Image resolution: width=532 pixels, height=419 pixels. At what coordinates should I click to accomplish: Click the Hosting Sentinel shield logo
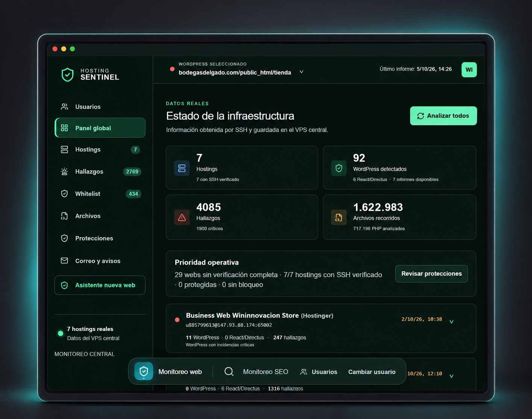tap(67, 75)
